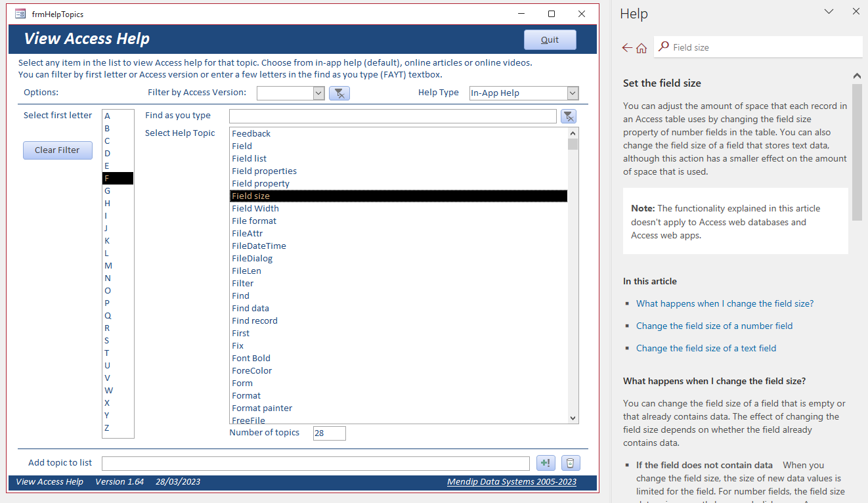Open 'What happens when I change the field size?' link

coord(725,303)
